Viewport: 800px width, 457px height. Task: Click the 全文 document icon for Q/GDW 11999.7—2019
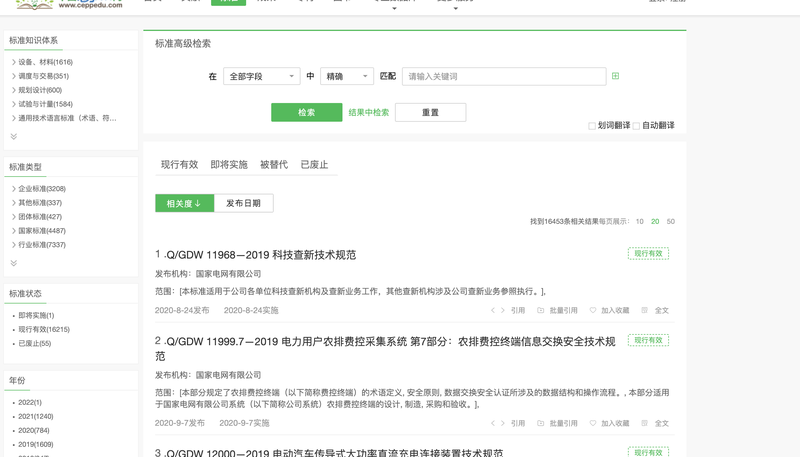tap(644, 423)
